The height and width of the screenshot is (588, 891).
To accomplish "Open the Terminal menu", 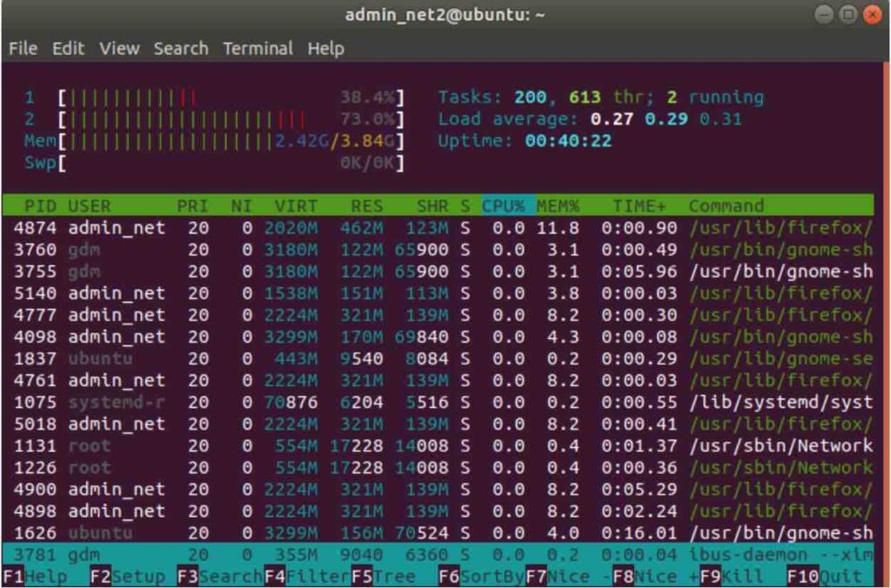I will pyautogui.click(x=258, y=49).
